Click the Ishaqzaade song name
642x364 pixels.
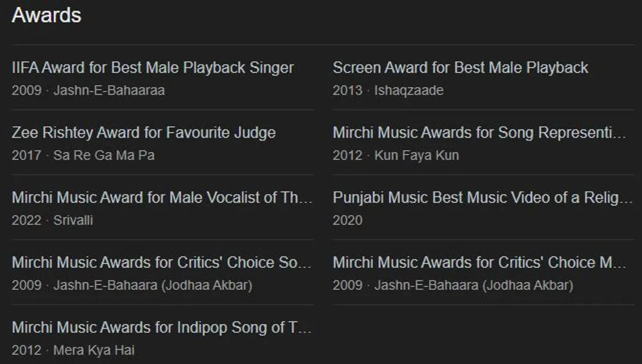409,91
